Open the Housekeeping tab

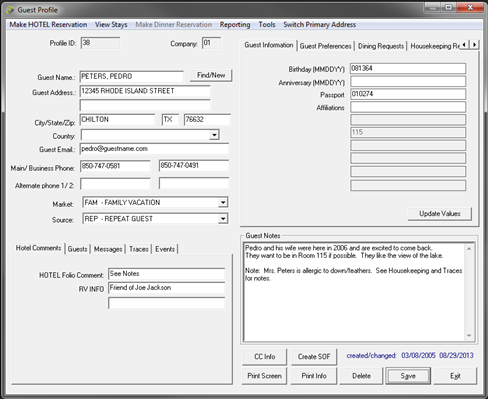(x=434, y=46)
